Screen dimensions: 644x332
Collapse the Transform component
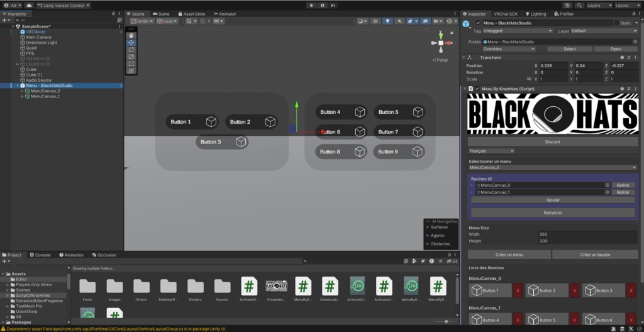coord(464,57)
